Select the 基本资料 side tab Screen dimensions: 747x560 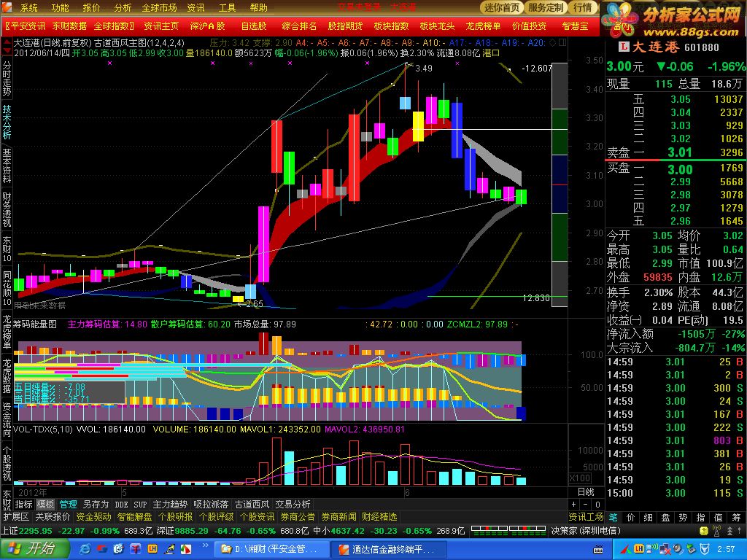point(7,166)
